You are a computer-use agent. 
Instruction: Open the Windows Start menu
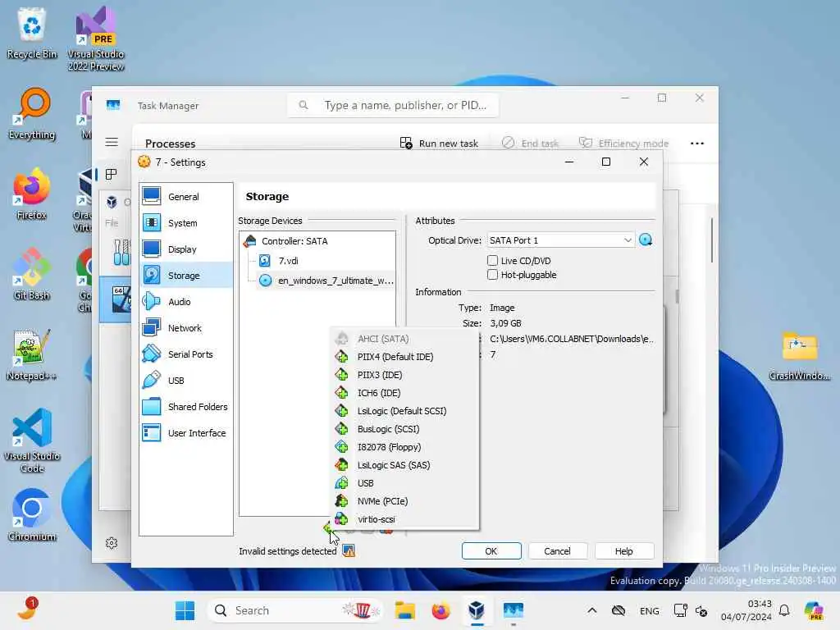point(185,610)
